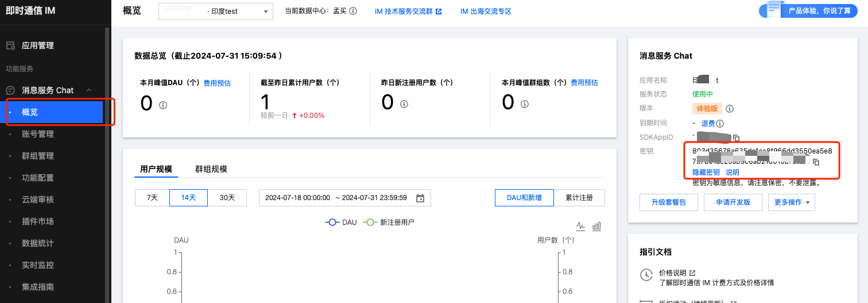The image size is (868, 303).
Task: Click the date range input field
Action: [345, 197]
